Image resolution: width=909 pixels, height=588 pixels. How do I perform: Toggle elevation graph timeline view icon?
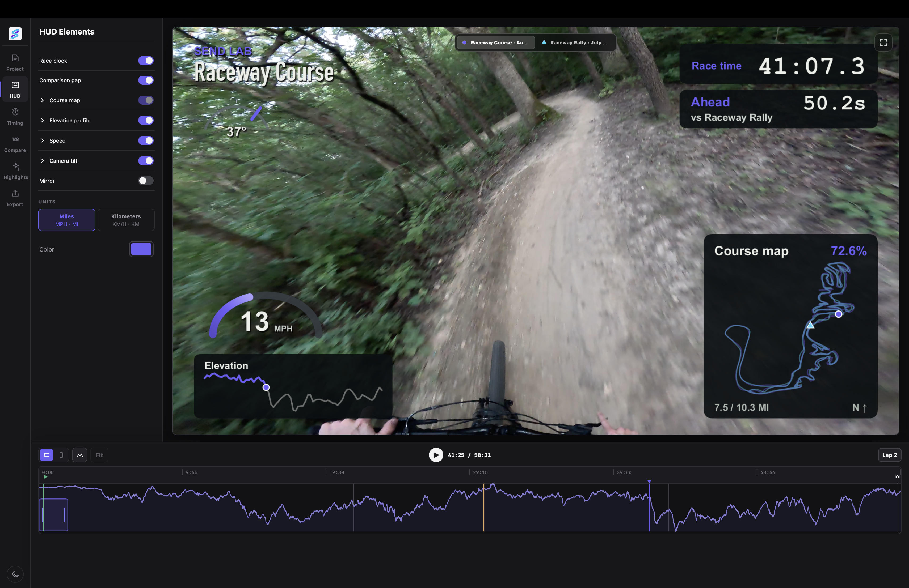(x=80, y=455)
